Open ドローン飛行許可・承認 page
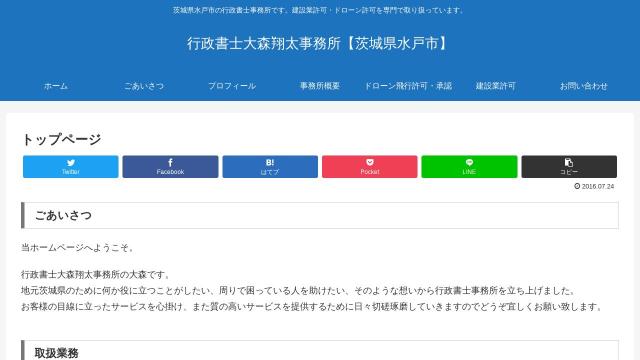 point(408,86)
